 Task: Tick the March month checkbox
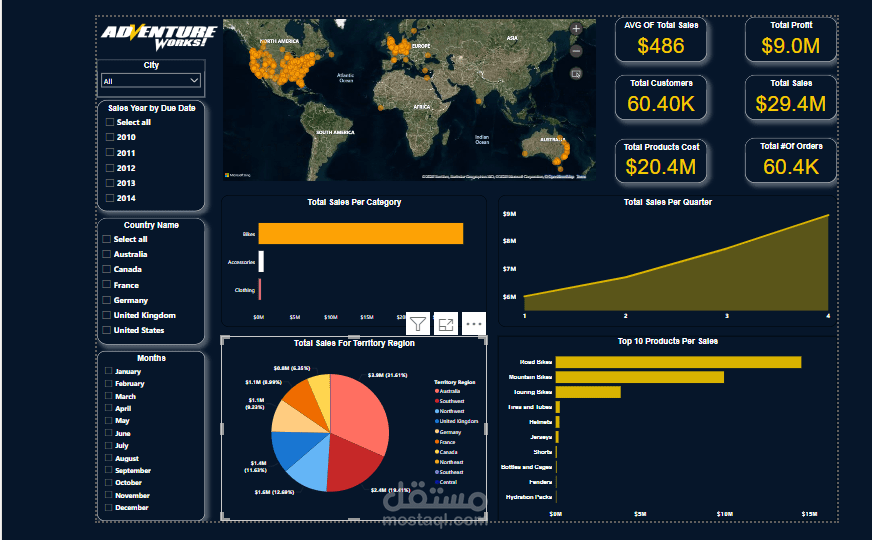tap(109, 396)
